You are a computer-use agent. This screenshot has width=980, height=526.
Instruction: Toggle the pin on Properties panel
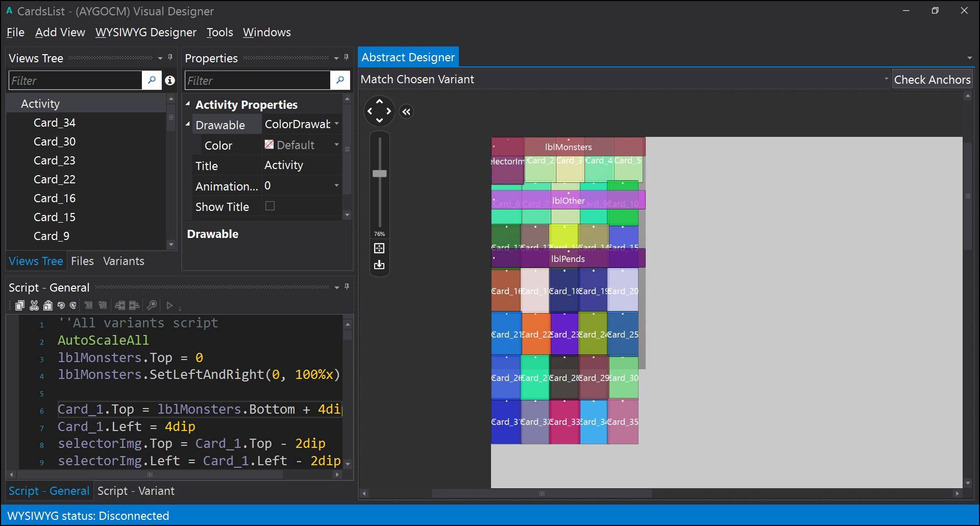click(347, 58)
